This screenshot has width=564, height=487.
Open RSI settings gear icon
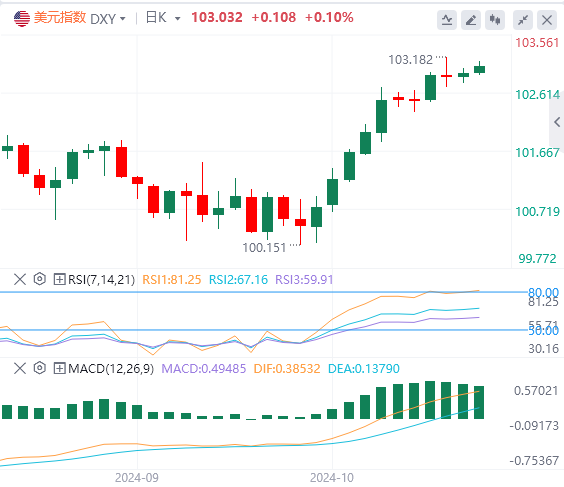click(x=40, y=279)
